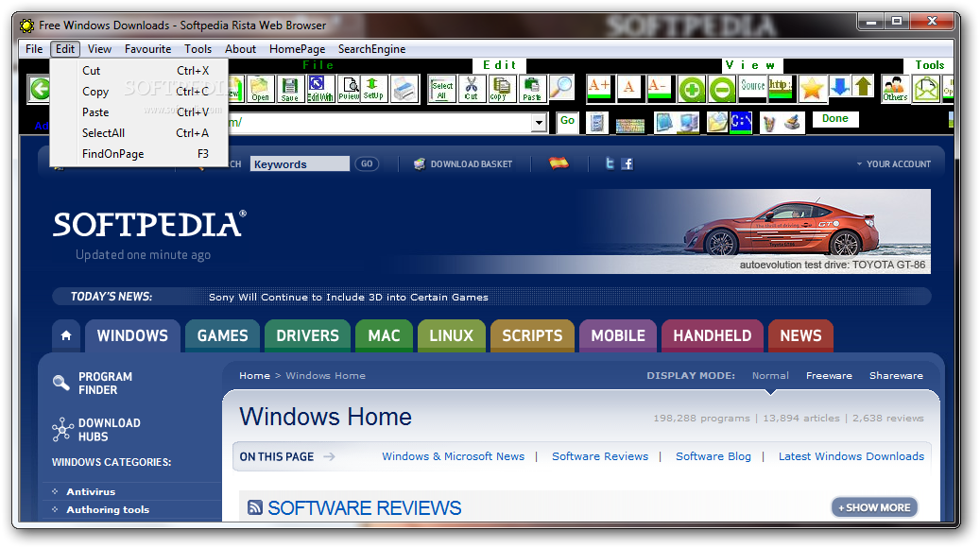Click the Open file toolbar icon
The image size is (980, 548).
(x=260, y=89)
